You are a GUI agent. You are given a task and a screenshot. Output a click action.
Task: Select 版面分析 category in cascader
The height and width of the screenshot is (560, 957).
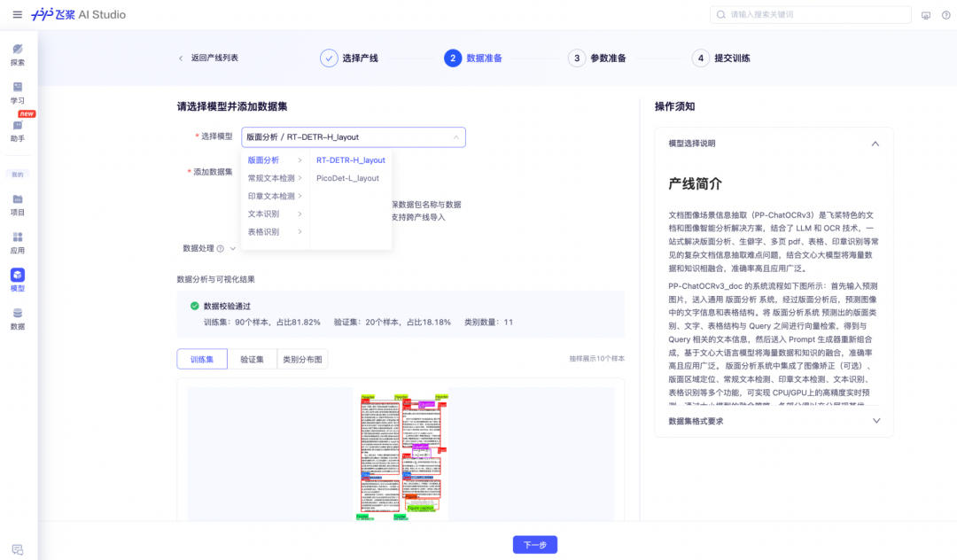(263, 159)
